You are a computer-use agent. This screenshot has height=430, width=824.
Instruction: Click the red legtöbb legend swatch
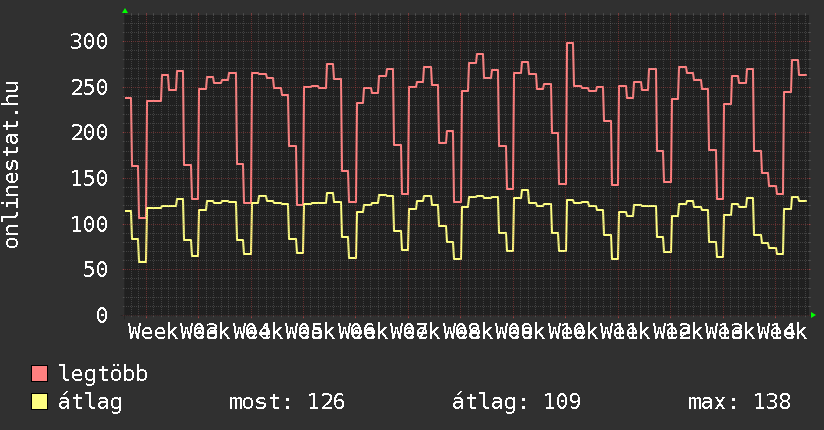[39, 375]
